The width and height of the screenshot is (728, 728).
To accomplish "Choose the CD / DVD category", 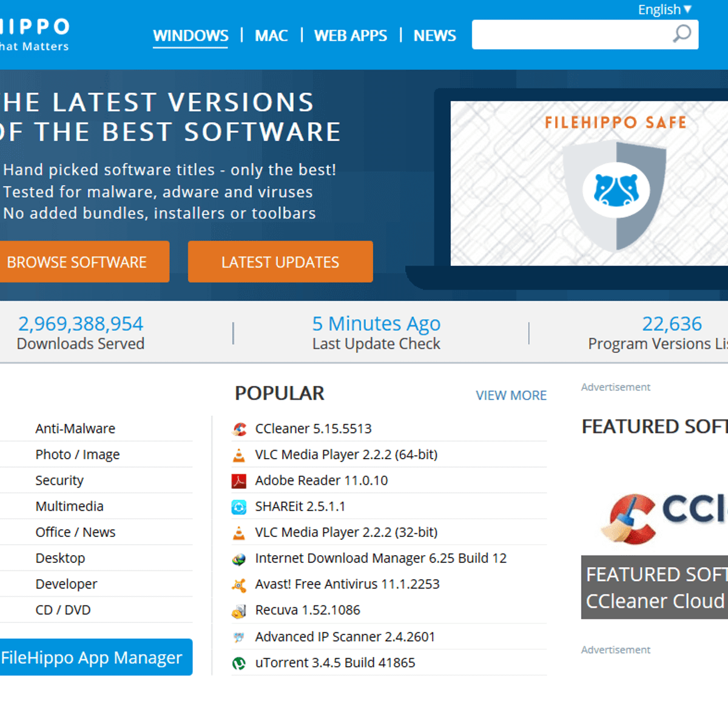I will click(63, 610).
